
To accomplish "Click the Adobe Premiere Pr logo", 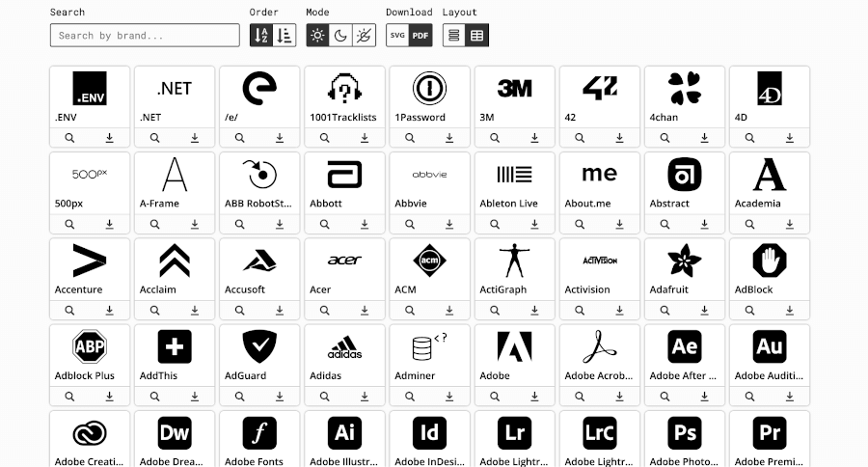I will coord(770,432).
